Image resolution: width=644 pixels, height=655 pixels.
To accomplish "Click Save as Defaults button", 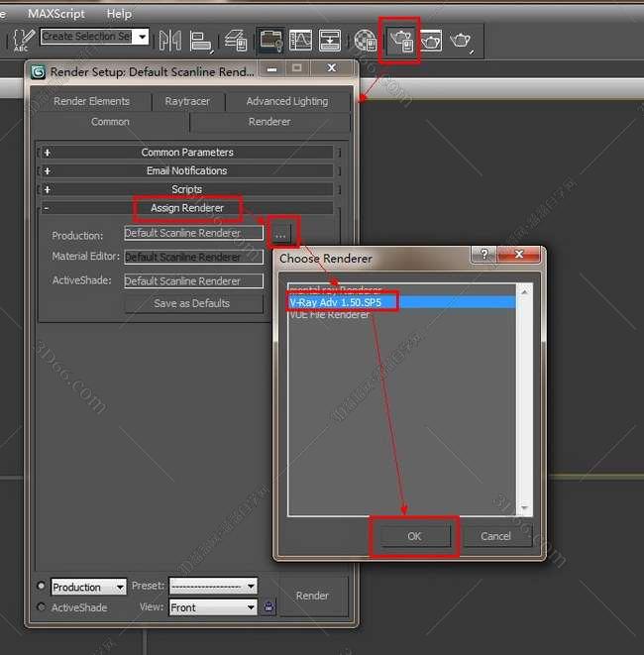I will tap(194, 303).
